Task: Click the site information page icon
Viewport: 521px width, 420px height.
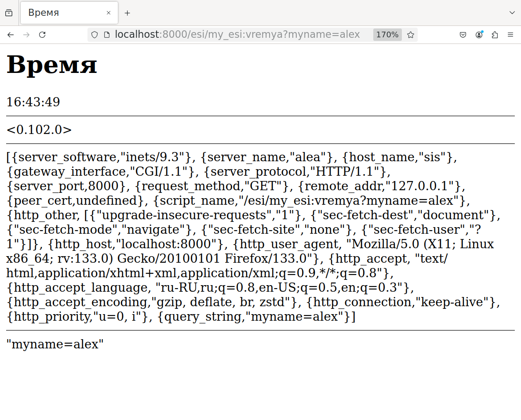Action: 107,35
